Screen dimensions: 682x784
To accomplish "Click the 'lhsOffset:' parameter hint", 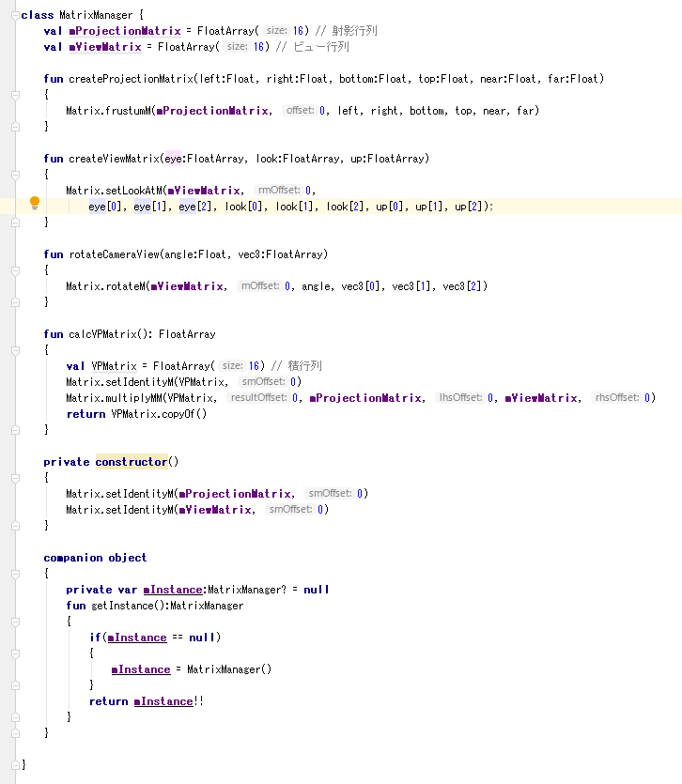I will [x=460, y=398].
